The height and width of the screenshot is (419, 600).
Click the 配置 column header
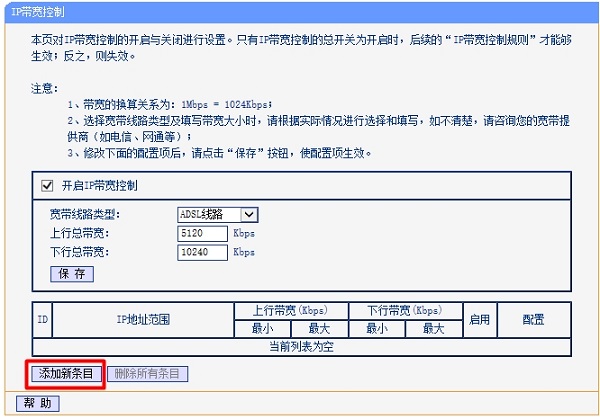click(x=534, y=320)
